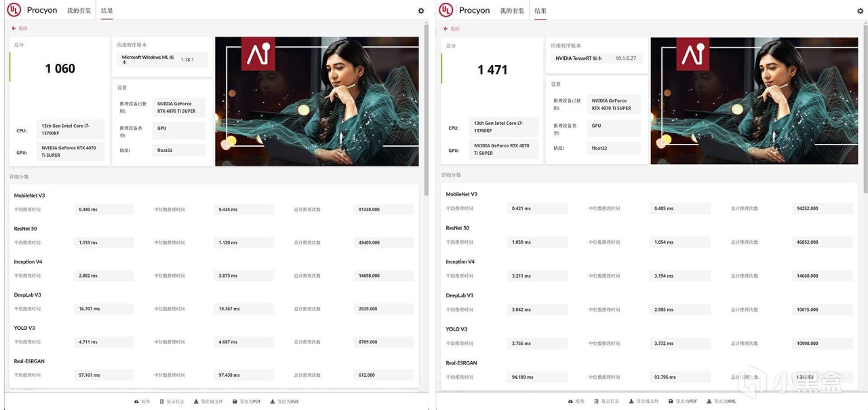Image resolution: width=868 pixels, height=410 pixels.
Task: Click 导出为PDF in left window
Action: [x=247, y=402]
